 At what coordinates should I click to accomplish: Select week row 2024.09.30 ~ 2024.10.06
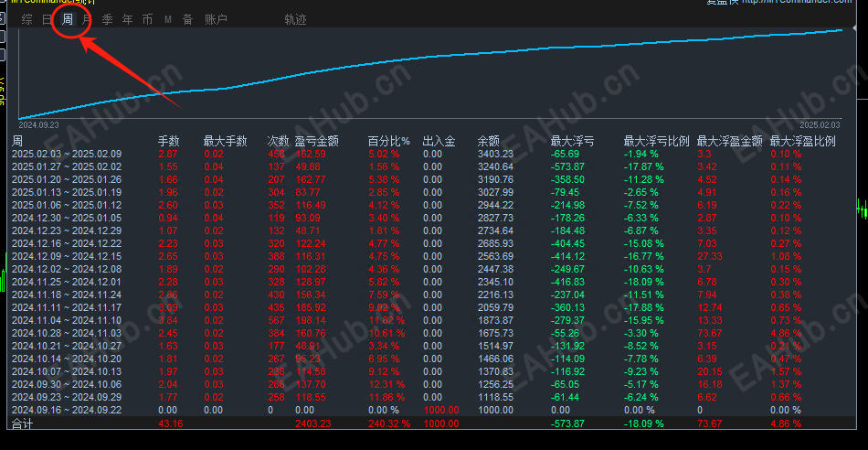(x=434, y=384)
